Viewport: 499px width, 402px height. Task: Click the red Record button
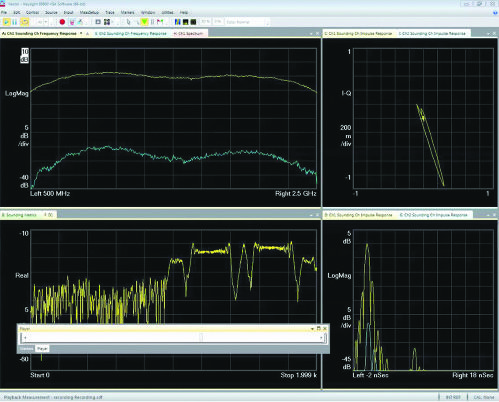pos(62,22)
